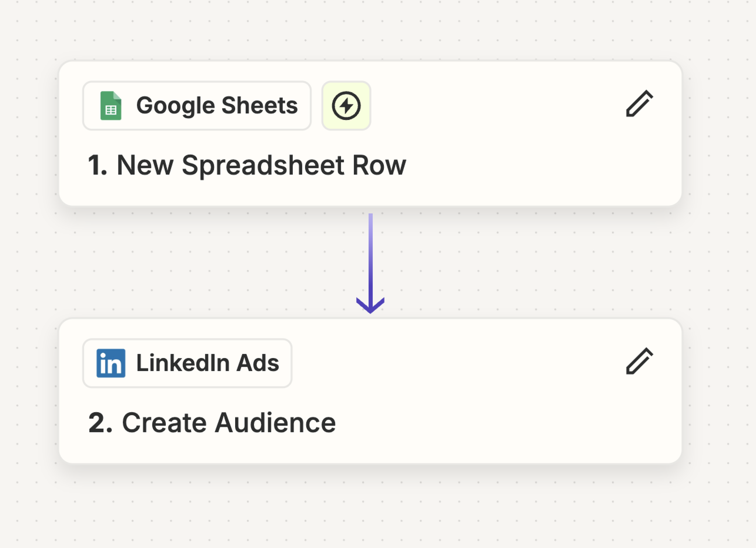Click the lightning bolt trigger icon
Viewport: 756px width, 548px height.
(x=346, y=106)
